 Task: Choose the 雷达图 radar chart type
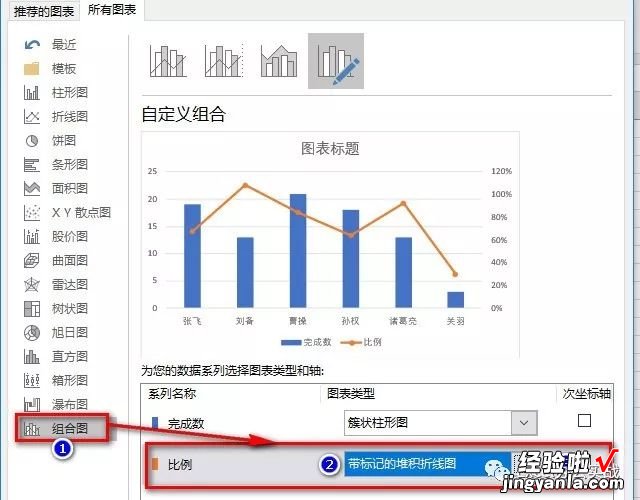56,284
